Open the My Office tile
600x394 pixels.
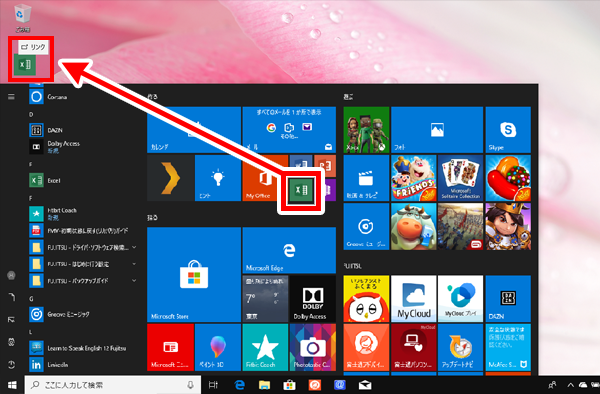tap(265, 178)
